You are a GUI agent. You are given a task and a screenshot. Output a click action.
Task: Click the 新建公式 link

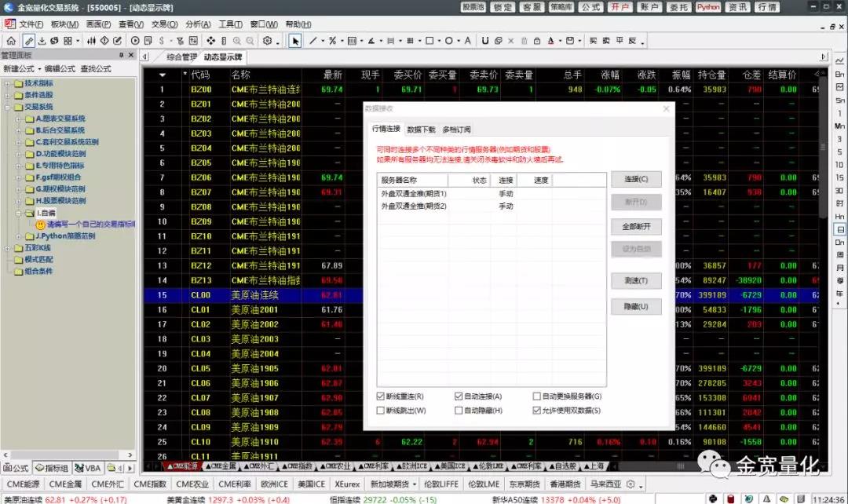coord(19,68)
